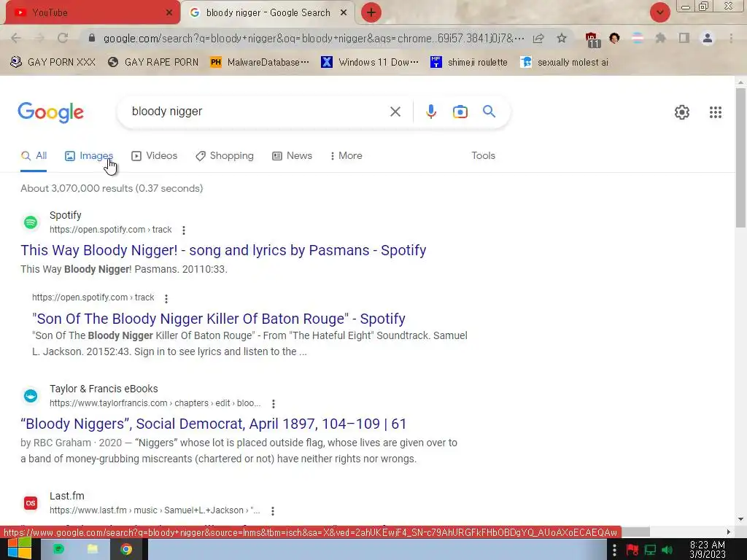This screenshot has width=747, height=560.
Task: Click the horizontal scrollbar at the bottom
Action: point(636,532)
